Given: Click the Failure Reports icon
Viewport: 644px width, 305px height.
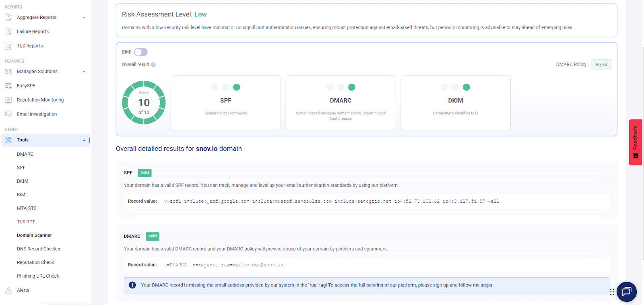Looking at the screenshot, I should (8, 32).
